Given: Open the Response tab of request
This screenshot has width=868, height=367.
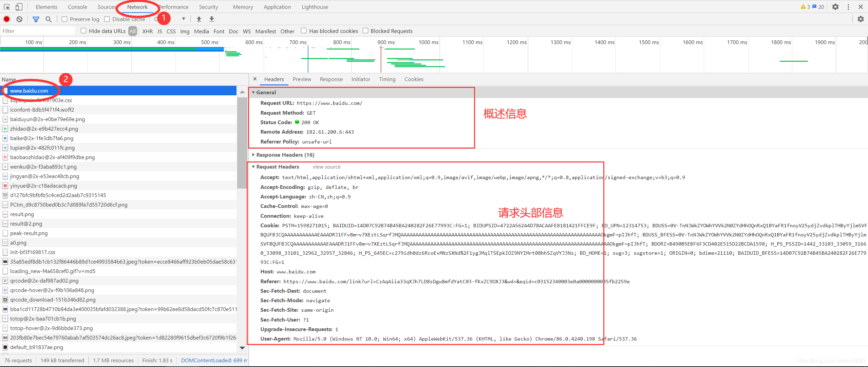Looking at the screenshot, I should pos(331,79).
